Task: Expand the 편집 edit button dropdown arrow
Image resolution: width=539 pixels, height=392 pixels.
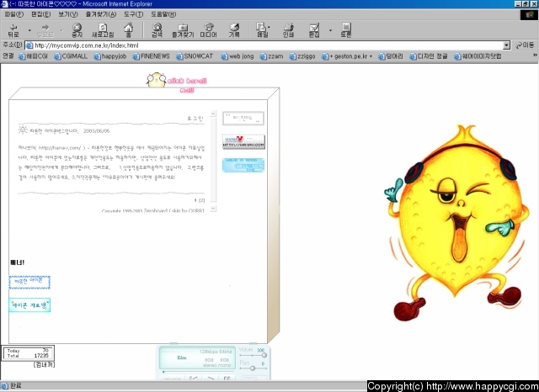Action: 330,30
